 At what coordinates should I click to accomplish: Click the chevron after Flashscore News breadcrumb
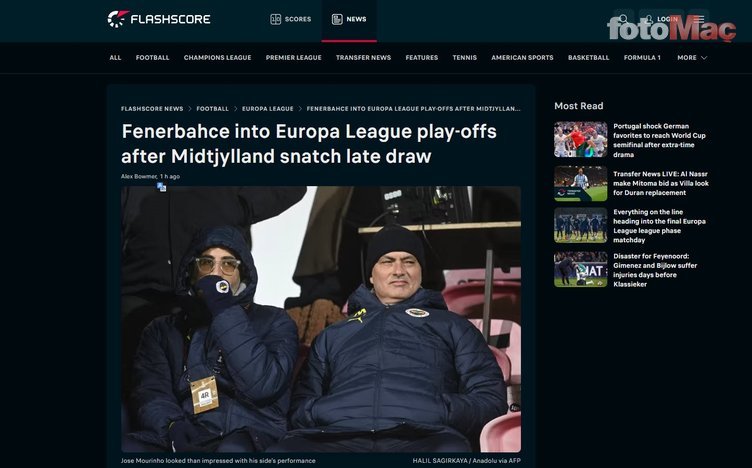point(190,109)
